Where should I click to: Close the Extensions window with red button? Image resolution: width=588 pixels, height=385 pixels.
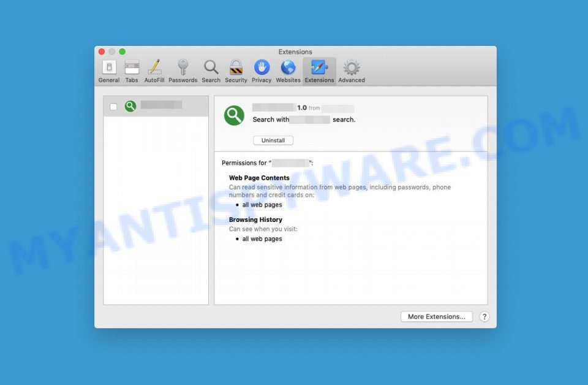pos(102,51)
